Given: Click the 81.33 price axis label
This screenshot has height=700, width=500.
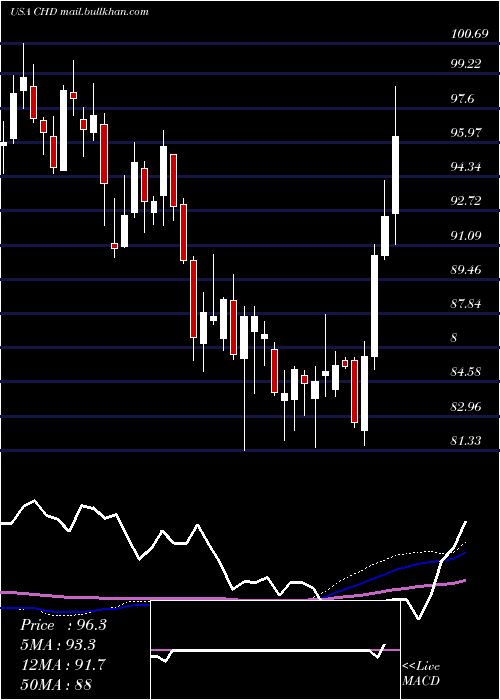Looking at the screenshot, I should click(466, 441).
